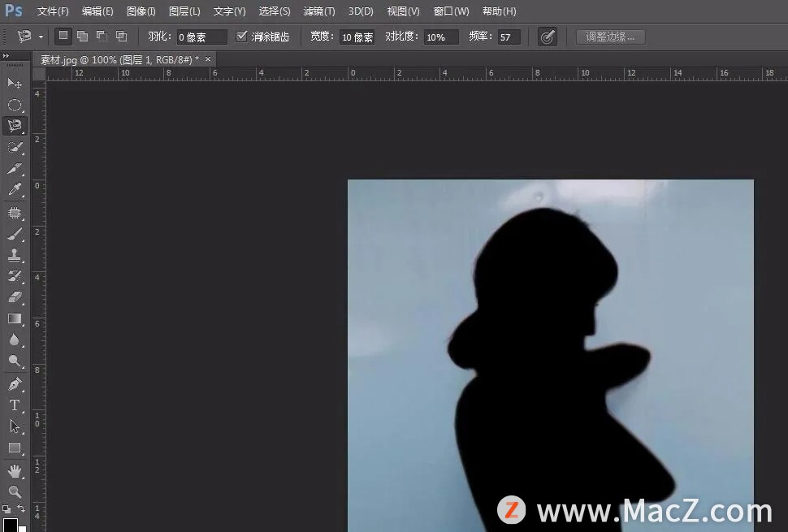This screenshot has width=788, height=532.
Task: Choose the New Selection mode button
Action: [63, 37]
